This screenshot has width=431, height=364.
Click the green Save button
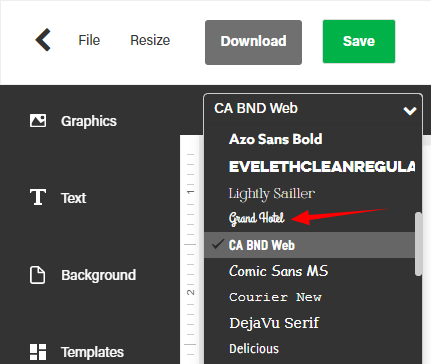(359, 41)
